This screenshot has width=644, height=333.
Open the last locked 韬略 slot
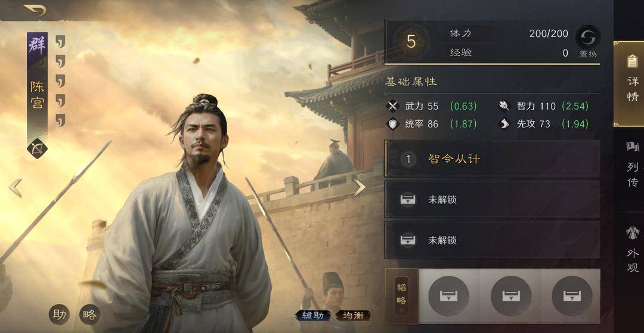click(572, 295)
